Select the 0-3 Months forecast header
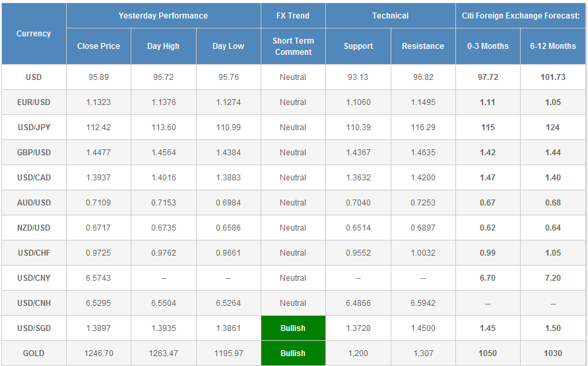The width and height of the screenshot is (588, 366). tap(488, 46)
